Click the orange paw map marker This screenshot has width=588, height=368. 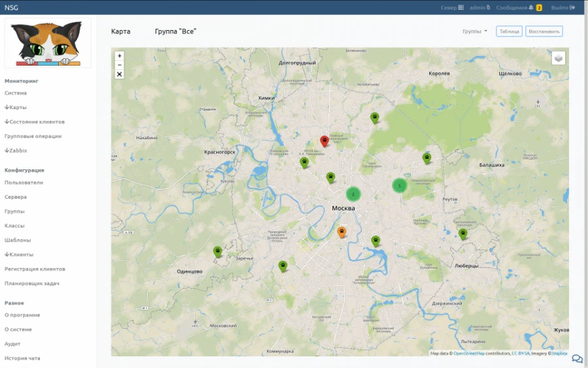[342, 231]
